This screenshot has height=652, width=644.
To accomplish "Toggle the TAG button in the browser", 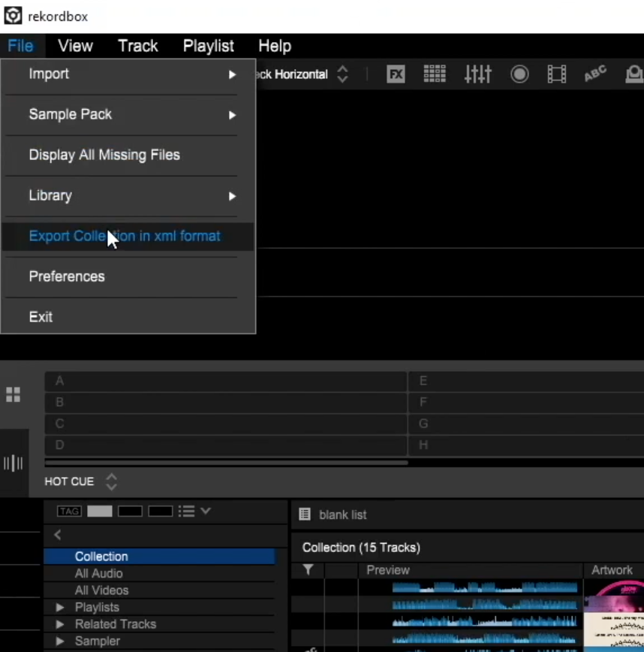I will tap(69, 511).
